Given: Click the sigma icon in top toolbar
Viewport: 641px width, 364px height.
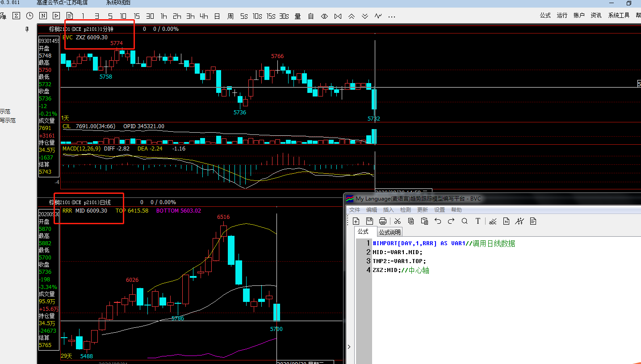Looking at the screenshot, I should pyautogui.click(x=16, y=16).
